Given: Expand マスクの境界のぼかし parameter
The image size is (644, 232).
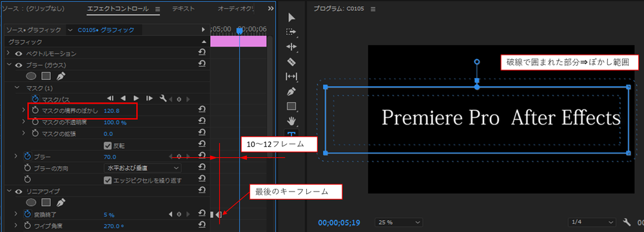Looking at the screenshot, I should pos(23,110).
